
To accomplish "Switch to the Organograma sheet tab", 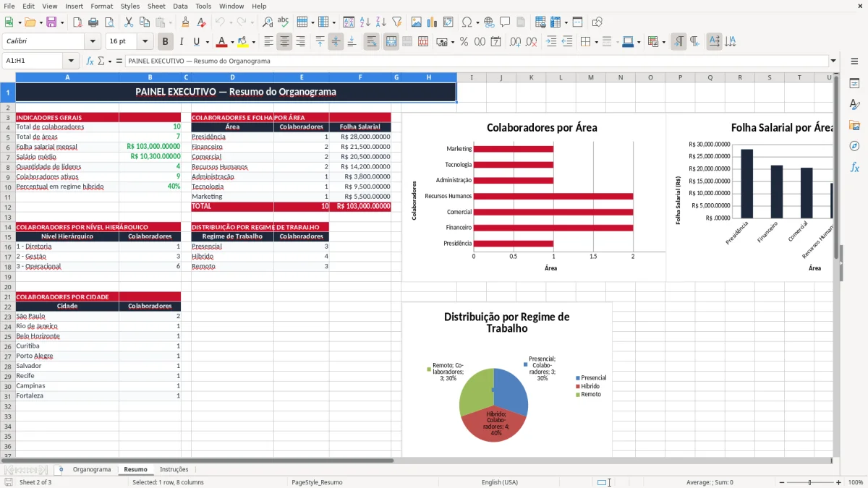I will (x=92, y=469).
